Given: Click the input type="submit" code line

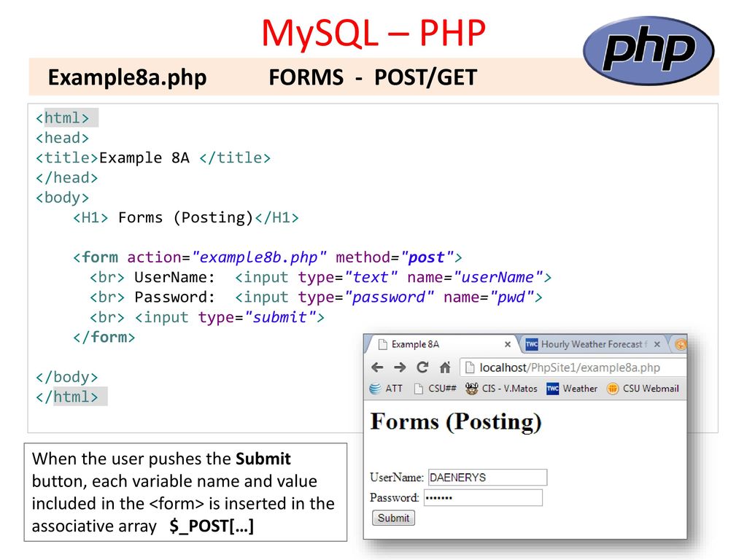Looking at the screenshot, I should pos(230,317).
